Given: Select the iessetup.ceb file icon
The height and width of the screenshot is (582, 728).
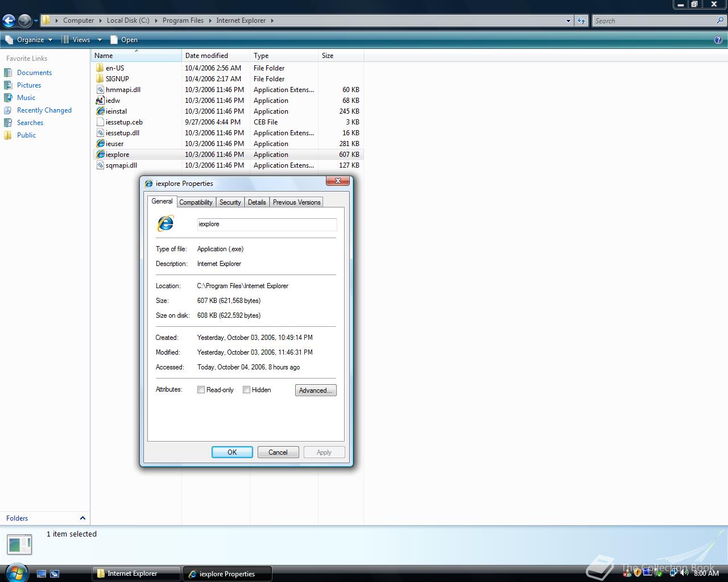Looking at the screenshot, I should (100, 122).
